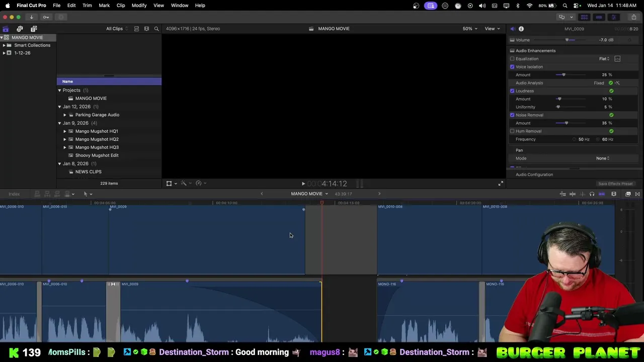
Task: Open the timeline Index button
Action: click(14, 194)
